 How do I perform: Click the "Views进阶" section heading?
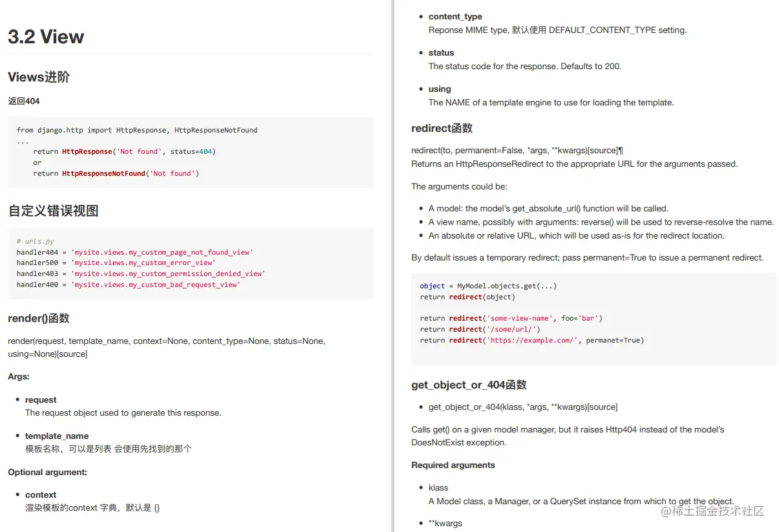(x=39, y=77)
